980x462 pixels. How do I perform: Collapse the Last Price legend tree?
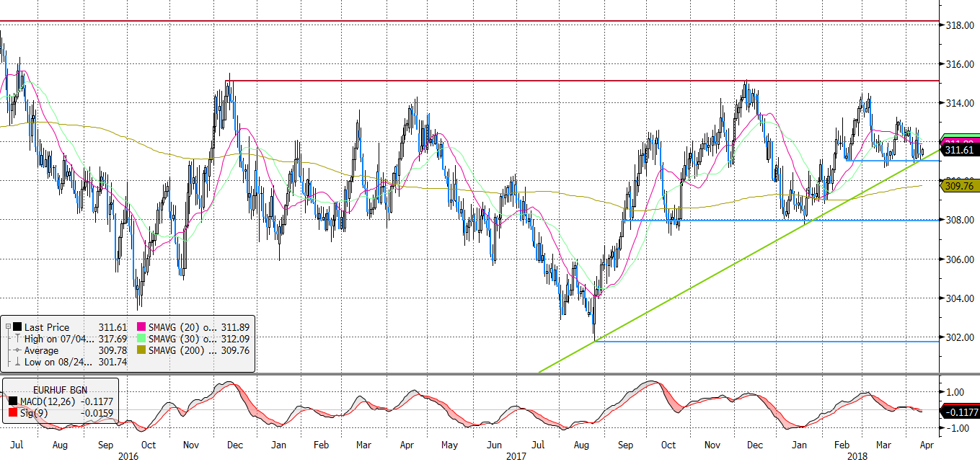coord(7,326)
